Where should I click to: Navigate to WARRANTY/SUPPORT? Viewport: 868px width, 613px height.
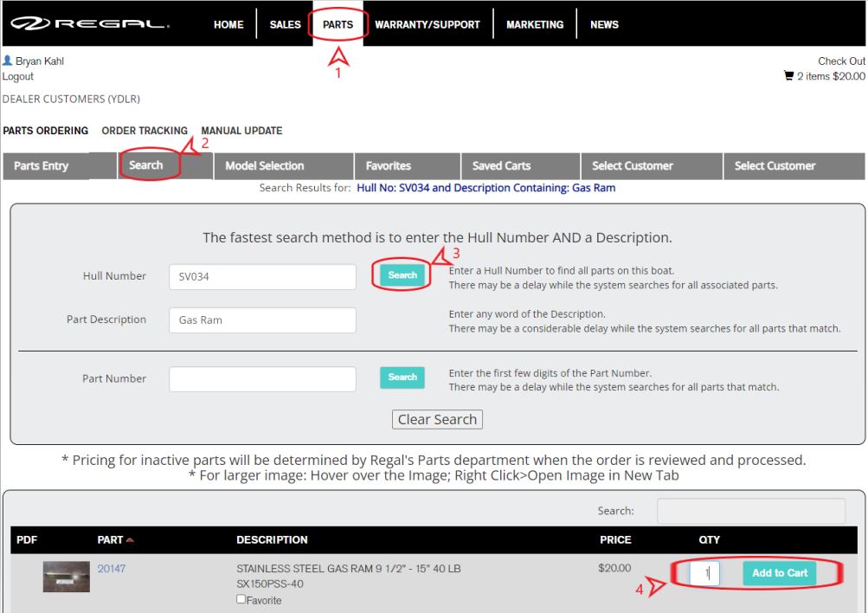coord(427,24)
